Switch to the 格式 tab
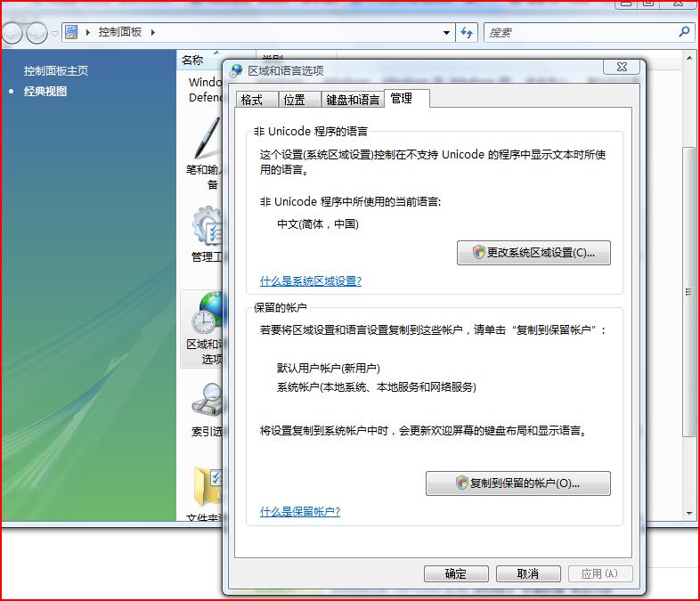The height and width of the screenshot is (601, 700). (256, 99)
